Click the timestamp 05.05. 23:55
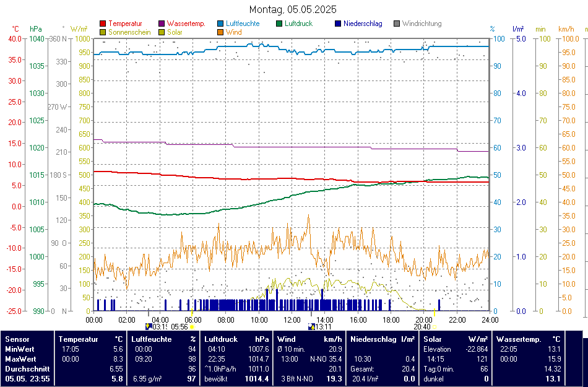588x387 pixels. click(27, 379)
